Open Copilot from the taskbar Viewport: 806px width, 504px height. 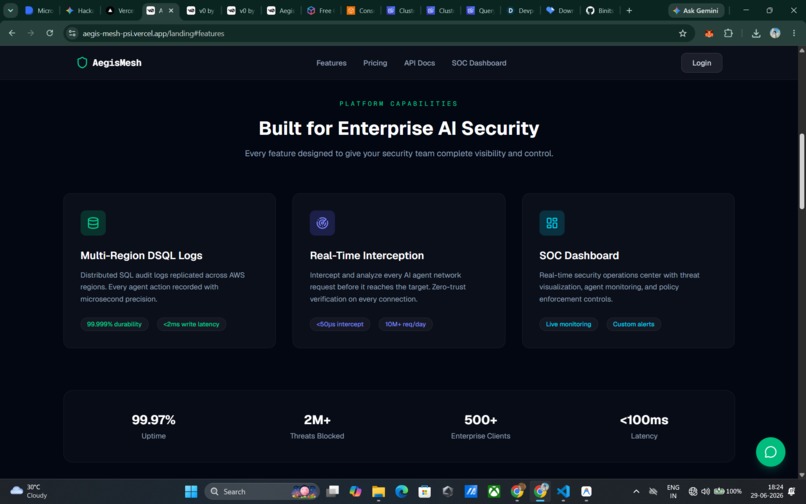click(x=355, y=492)
